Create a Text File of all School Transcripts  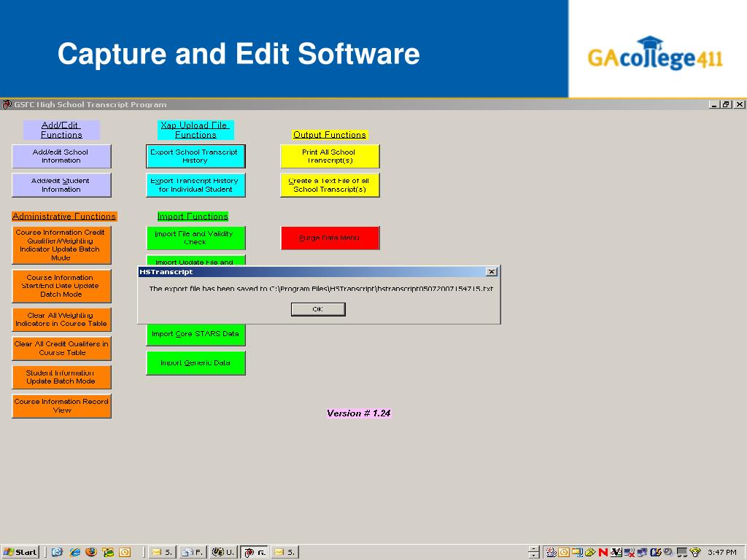[330, 184]
